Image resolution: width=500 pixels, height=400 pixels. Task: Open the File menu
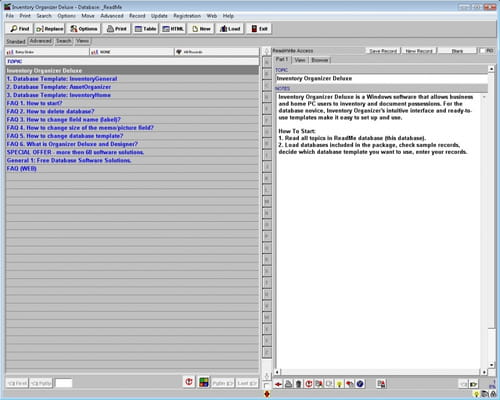click(10, 16)
